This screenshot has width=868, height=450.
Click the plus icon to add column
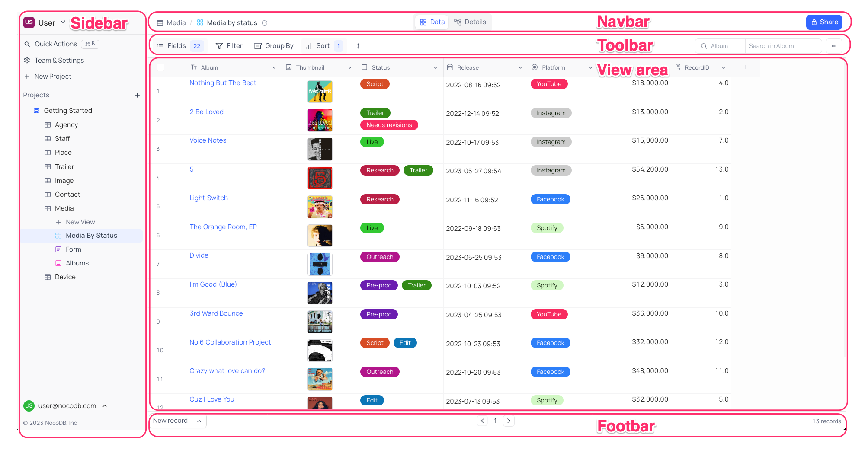[746, 67]
